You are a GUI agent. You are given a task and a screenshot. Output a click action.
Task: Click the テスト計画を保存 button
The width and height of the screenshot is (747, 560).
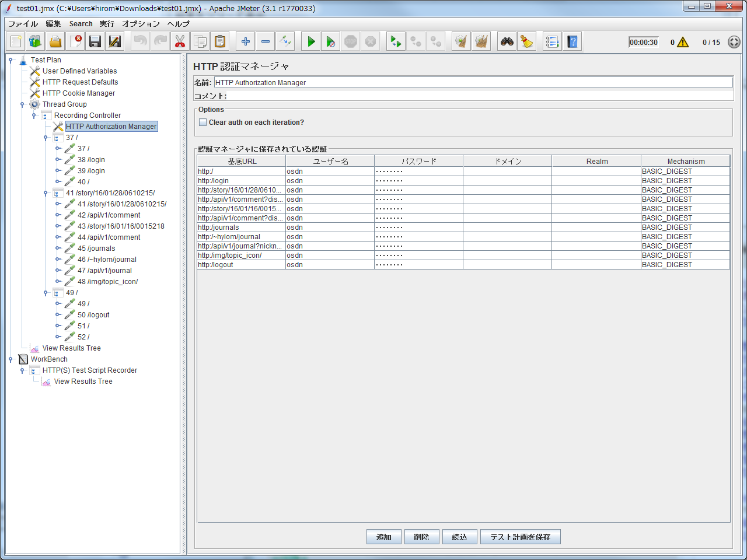(521, 537)
